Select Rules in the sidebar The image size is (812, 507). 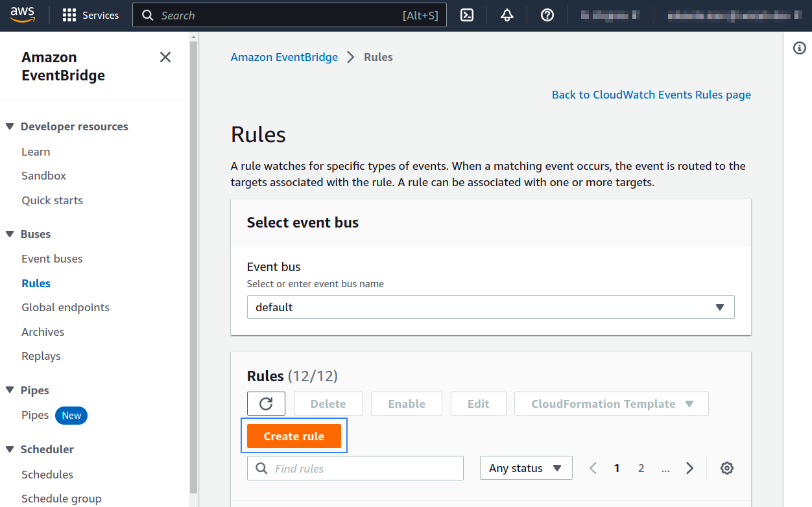click(36, 283)
